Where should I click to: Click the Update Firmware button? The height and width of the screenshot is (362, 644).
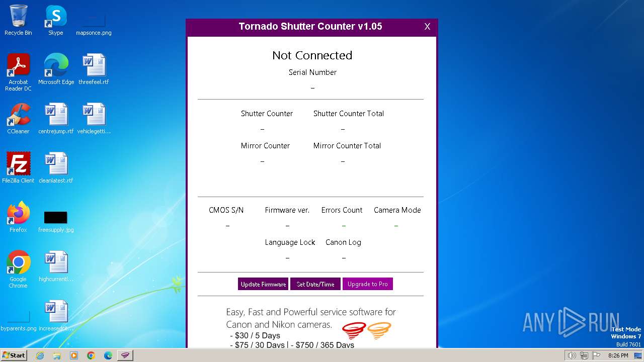coord(263,284)
